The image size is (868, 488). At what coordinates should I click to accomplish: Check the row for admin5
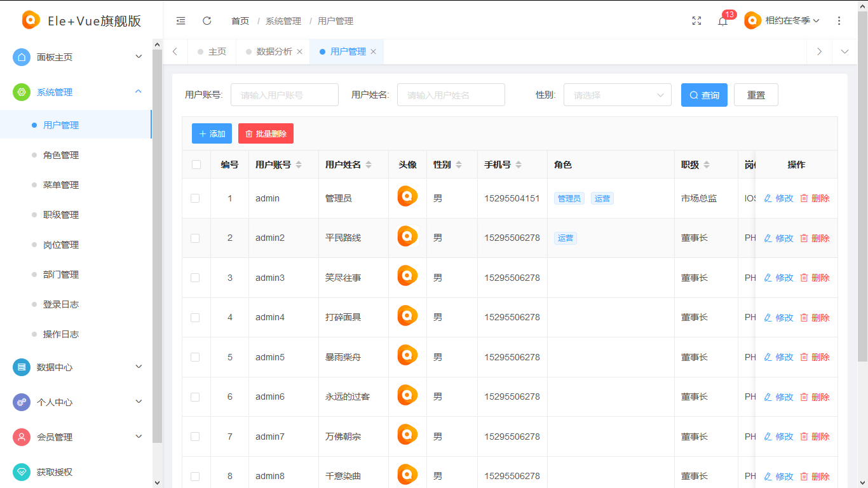tap(195, 357)
